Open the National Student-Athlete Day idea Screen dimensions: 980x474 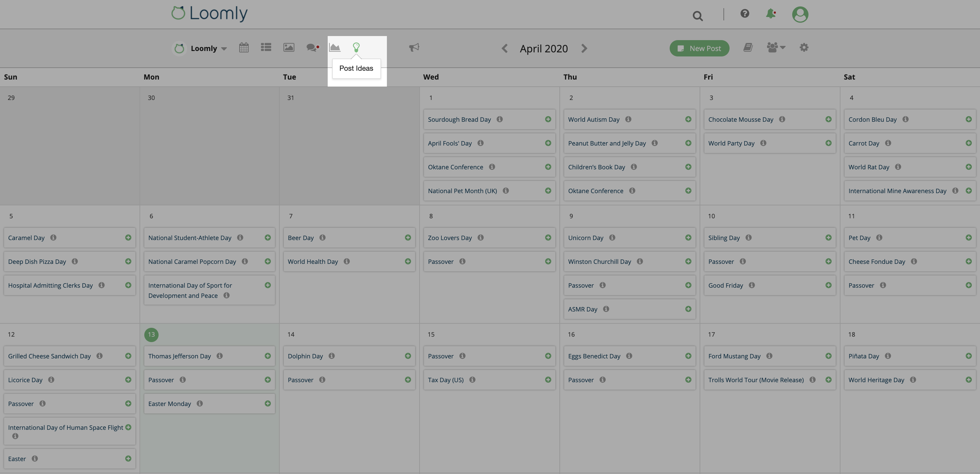coord(209,238)
